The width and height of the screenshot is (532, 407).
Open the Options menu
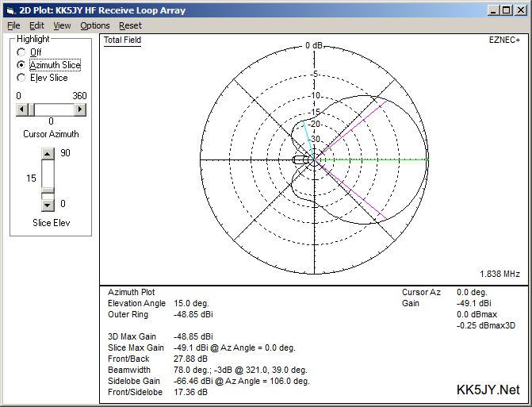[x=95, y=26]
